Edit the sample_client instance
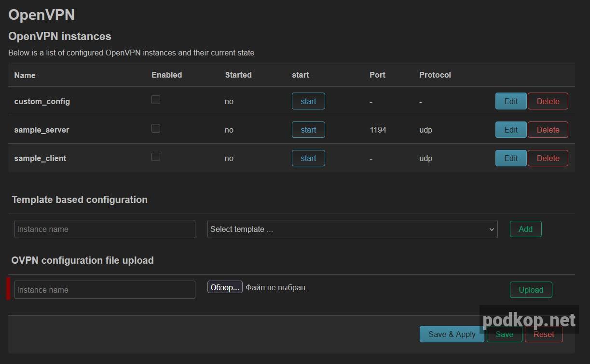The image size is (590, 364). coord(510,158)
